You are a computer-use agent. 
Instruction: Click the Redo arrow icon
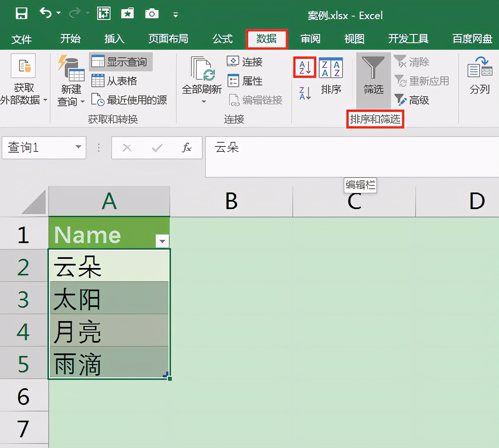[75, 13]
